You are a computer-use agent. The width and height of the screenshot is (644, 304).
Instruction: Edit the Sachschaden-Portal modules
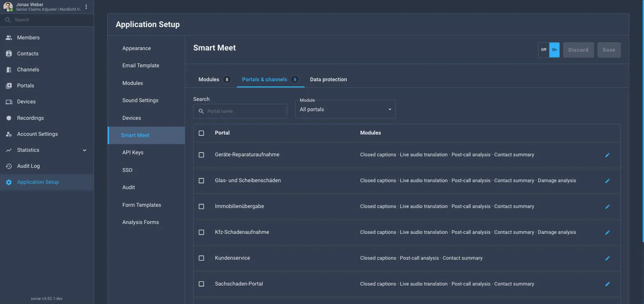[607, 284]
